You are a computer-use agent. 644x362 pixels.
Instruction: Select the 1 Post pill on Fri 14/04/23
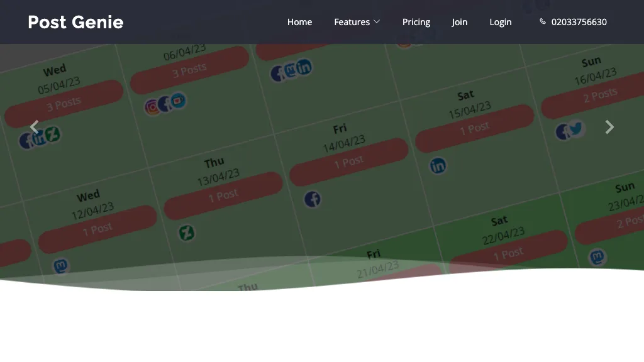[x=348, y=162]
